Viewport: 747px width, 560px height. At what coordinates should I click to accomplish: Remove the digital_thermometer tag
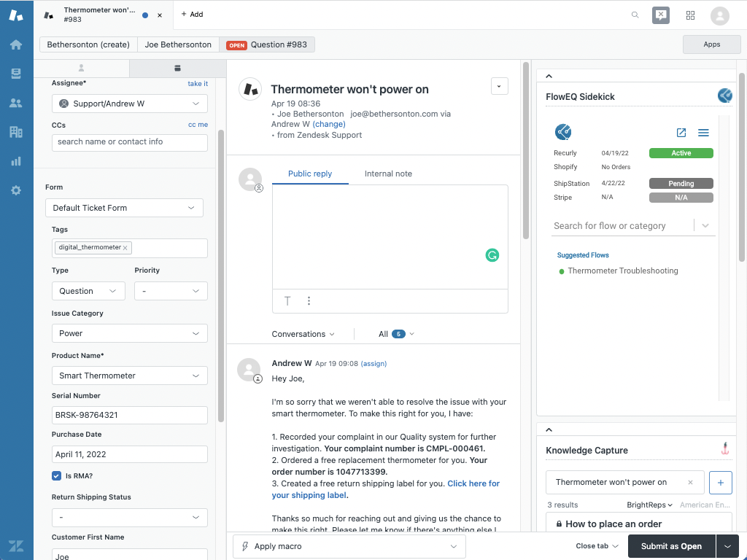[125, 248]
